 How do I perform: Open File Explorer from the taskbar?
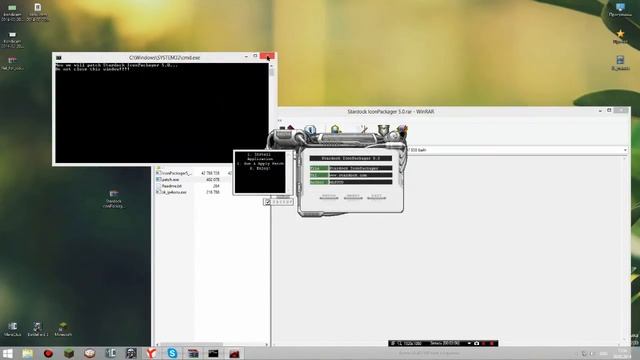[28, 353]
